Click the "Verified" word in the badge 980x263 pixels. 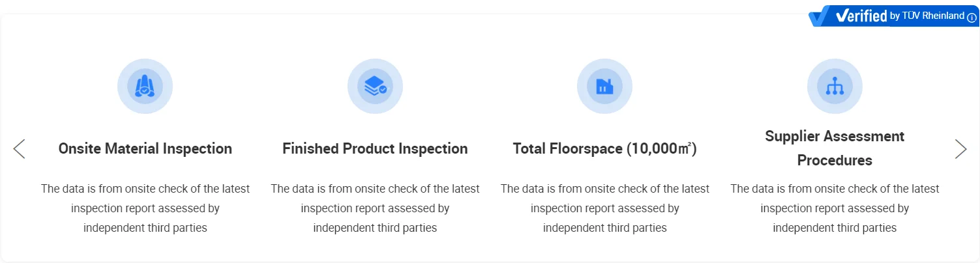[x=862, y=16]
